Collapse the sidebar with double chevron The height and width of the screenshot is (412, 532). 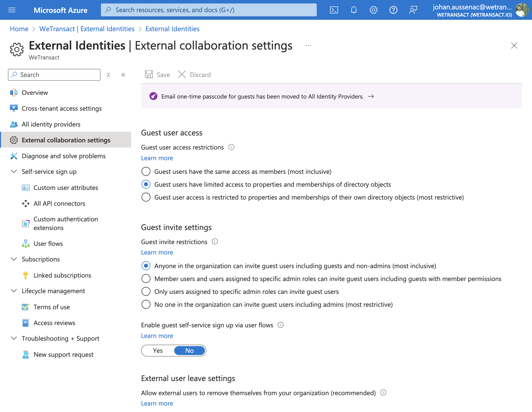point(123,75)
